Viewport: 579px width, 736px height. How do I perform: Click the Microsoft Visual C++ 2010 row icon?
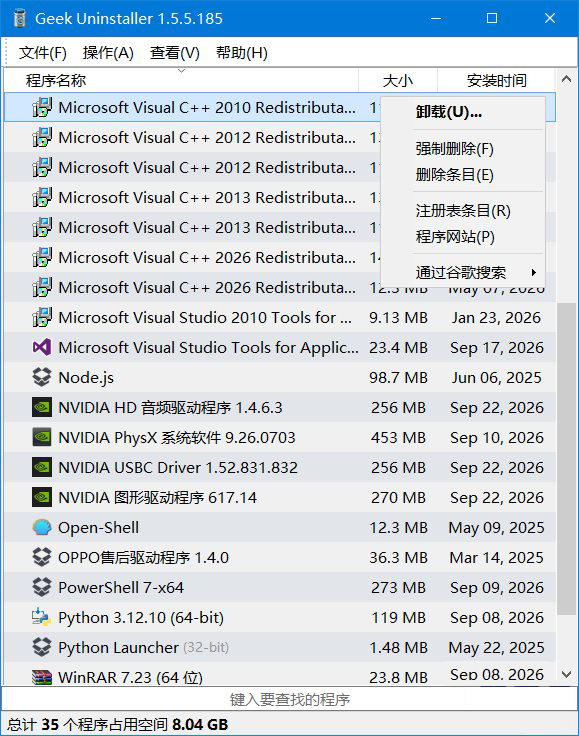(42, 107)
